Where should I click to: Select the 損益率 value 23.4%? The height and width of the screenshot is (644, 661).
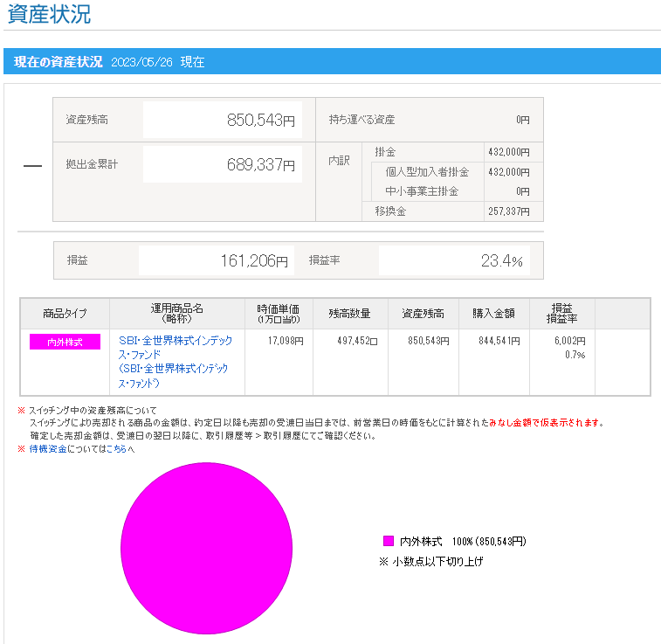click(x=502, y=260)
